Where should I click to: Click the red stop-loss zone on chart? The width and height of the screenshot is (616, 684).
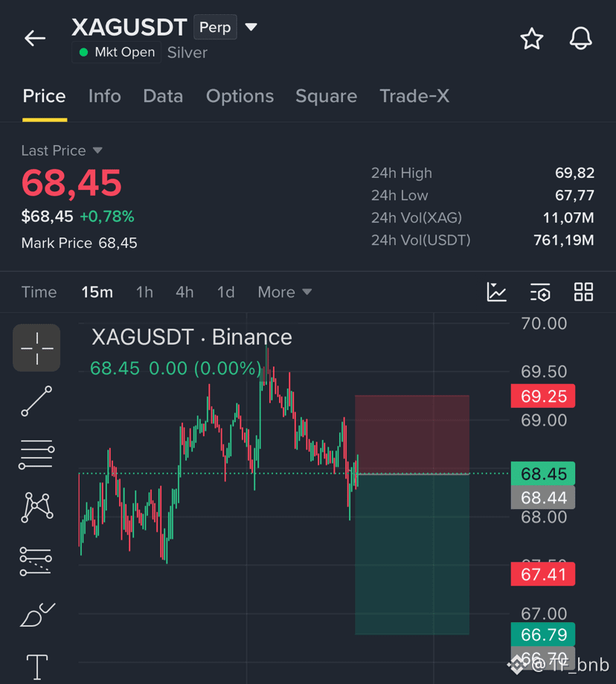[412, 434]
